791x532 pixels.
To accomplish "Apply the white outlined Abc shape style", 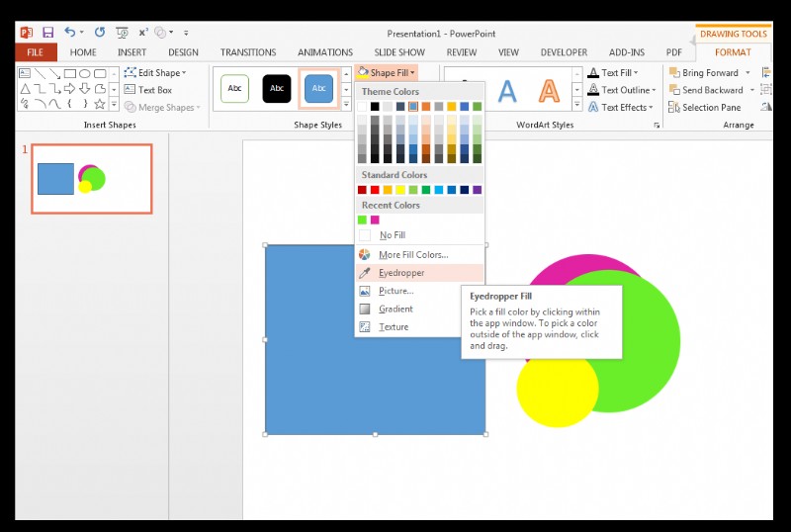I will tap(234, 88).
